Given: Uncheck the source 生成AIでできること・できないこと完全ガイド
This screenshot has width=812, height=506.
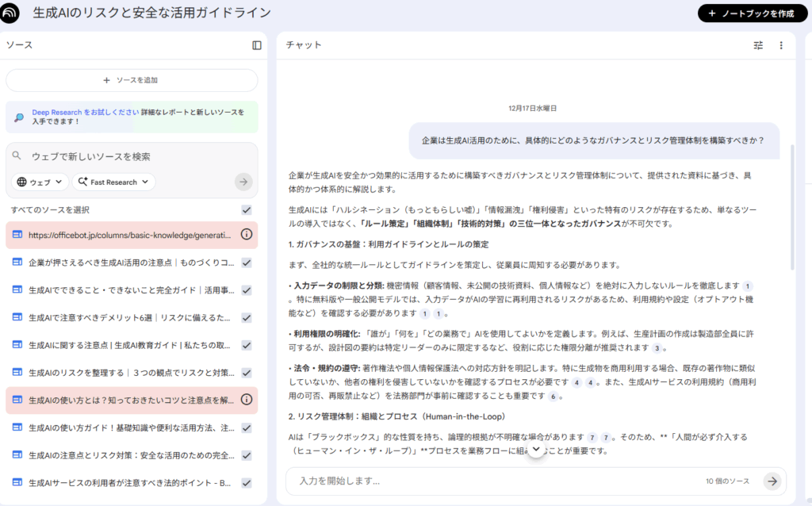Looking at the screenshot, I should pos(247,289).
